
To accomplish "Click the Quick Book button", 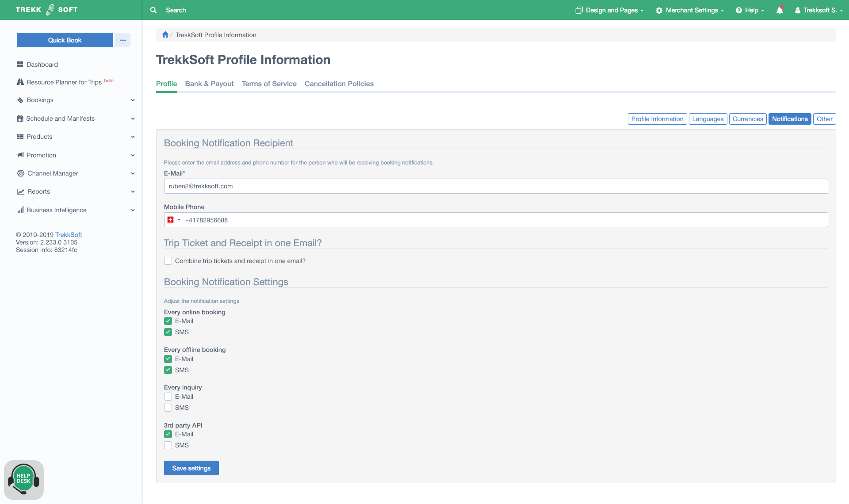I will pos(65,40).
